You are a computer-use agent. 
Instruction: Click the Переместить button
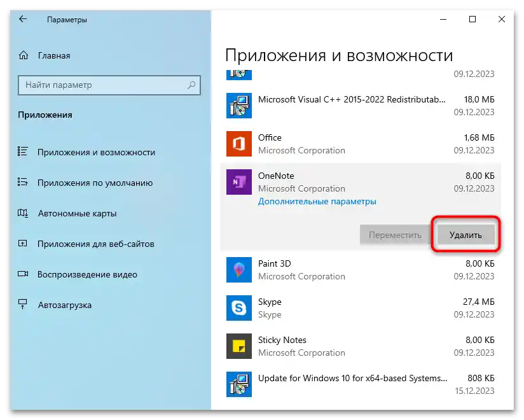click(396, 235)
